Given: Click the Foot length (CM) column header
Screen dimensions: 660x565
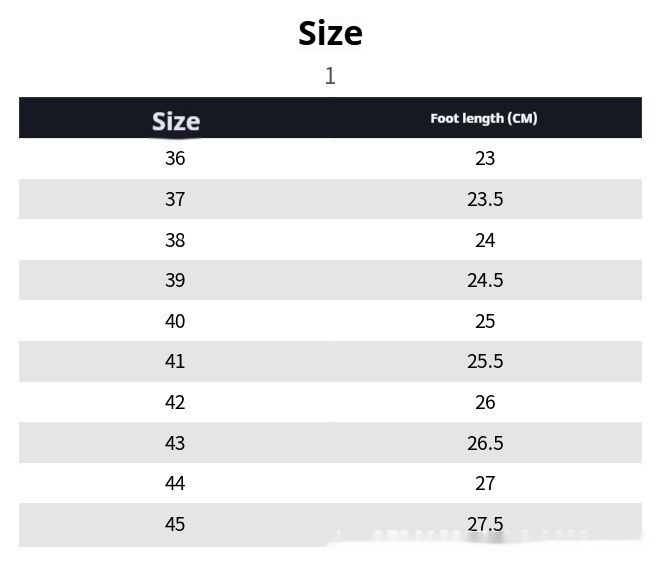Looking at the screenshot, I should point(484,118).
